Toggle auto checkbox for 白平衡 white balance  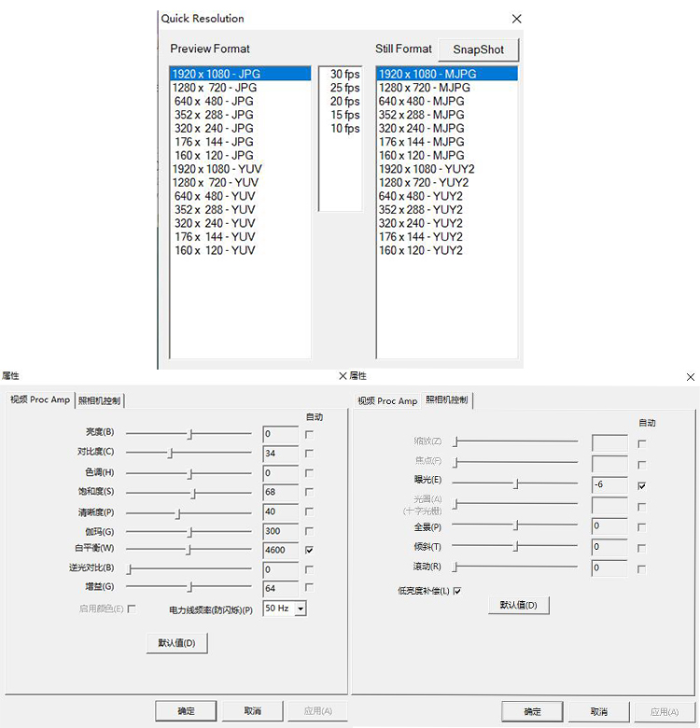[309, 551]
